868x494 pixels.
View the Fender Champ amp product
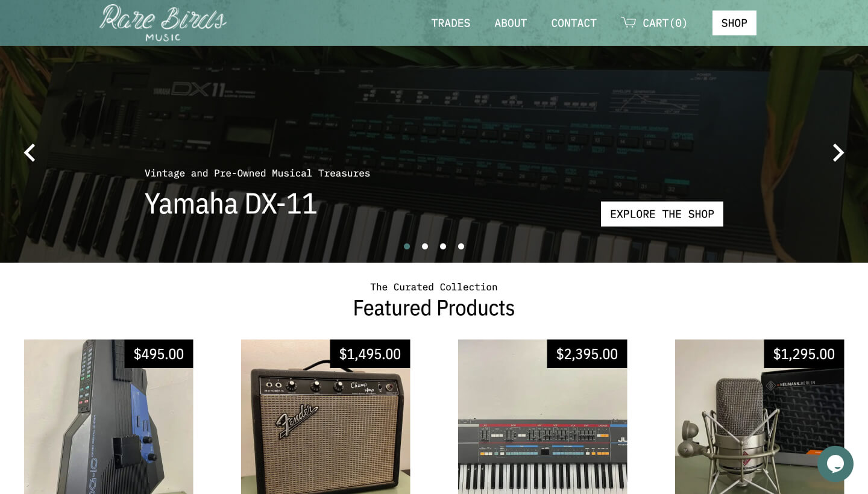point(325,417)
